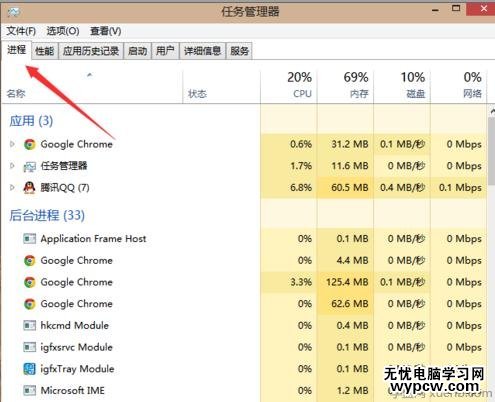Click the Chrome icon in 62.6 MB row
495x402 pixels.
tap(30, 304)
